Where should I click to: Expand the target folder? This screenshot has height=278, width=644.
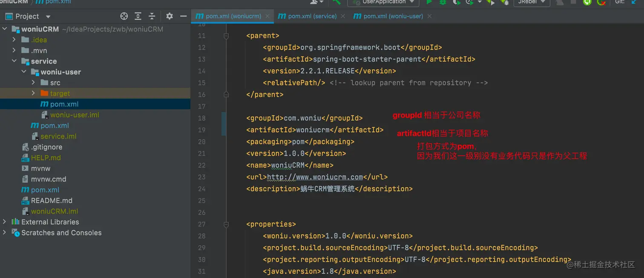tap(33, 93)
